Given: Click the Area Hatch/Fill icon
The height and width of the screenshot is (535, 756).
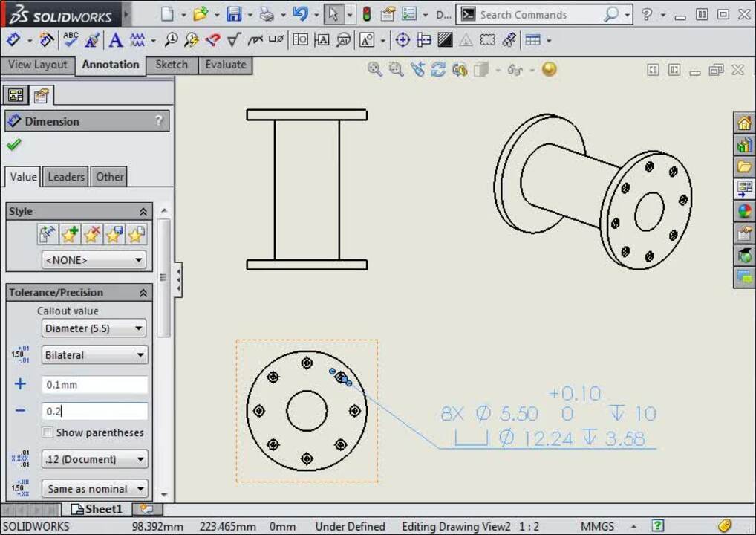Looking at the screenshot, I should (445, 40).
